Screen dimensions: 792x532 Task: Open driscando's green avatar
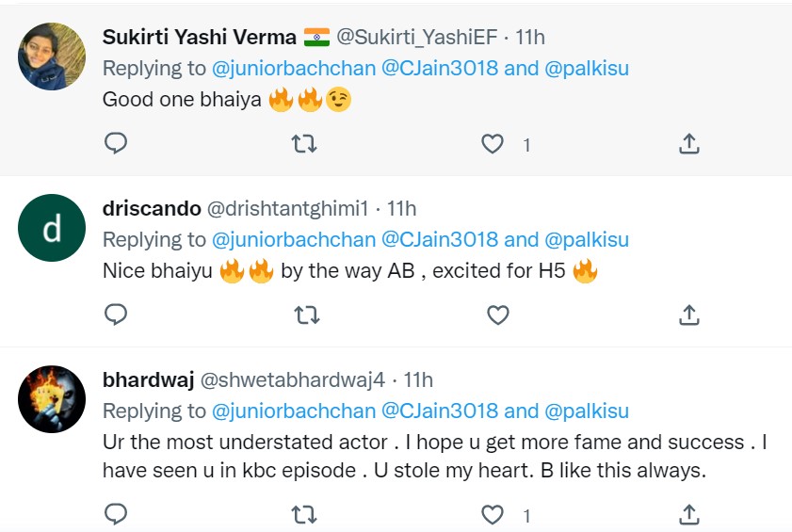pyautogui.click(x=53, y=228)
